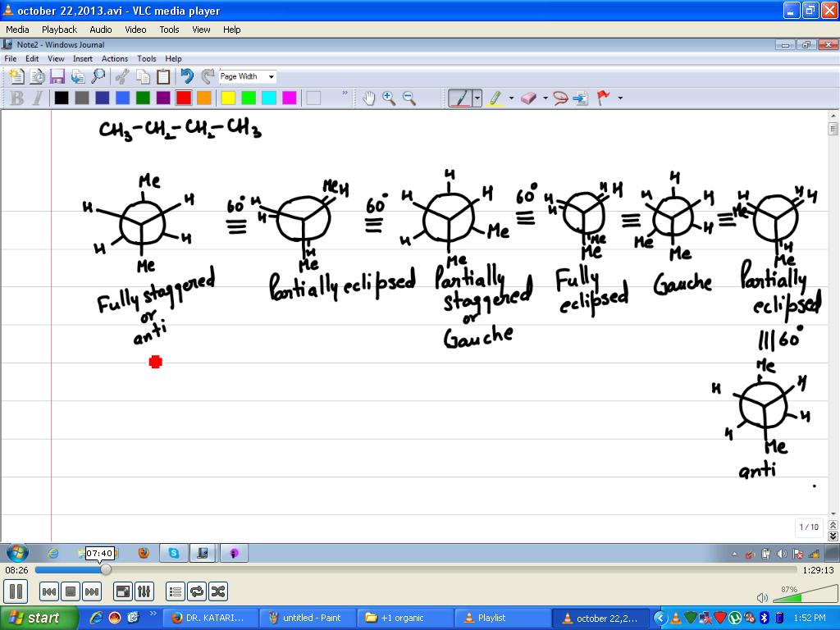Toggle VLC loop mode
This screenshot has height=630, width=840.
197,591
